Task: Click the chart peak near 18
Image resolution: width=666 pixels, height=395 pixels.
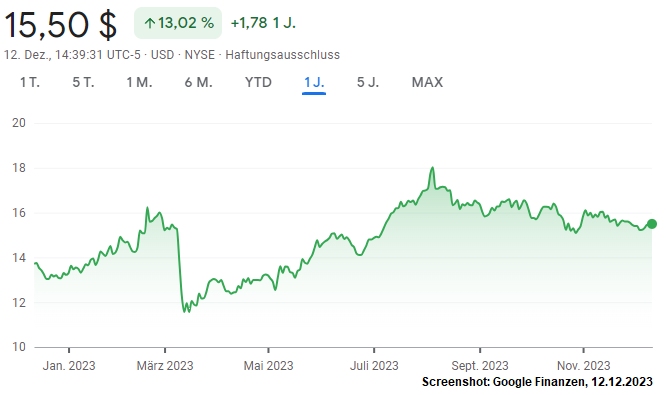Action: (432, 168)
